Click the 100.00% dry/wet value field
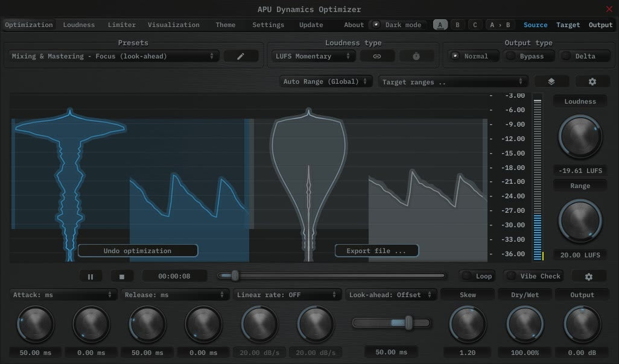Image resolution: width=619 pixels, height=364 pixels. pyautogui.click(x=525, y=352)
